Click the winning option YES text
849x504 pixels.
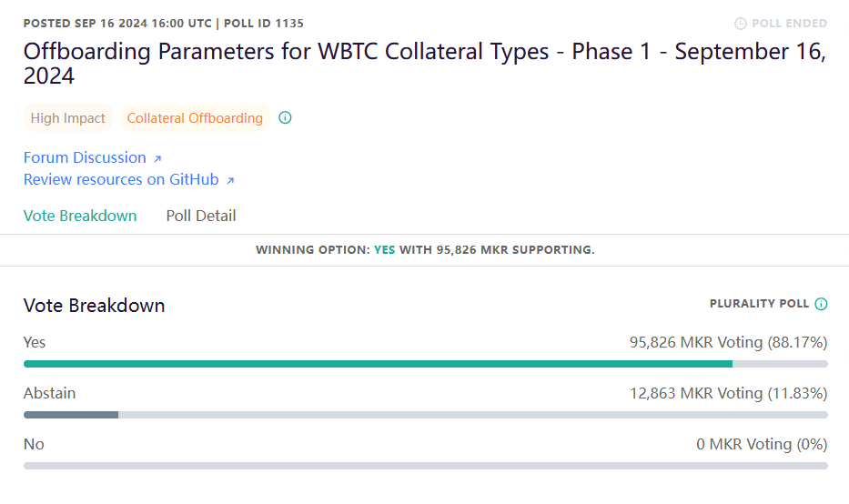(384, 249)
